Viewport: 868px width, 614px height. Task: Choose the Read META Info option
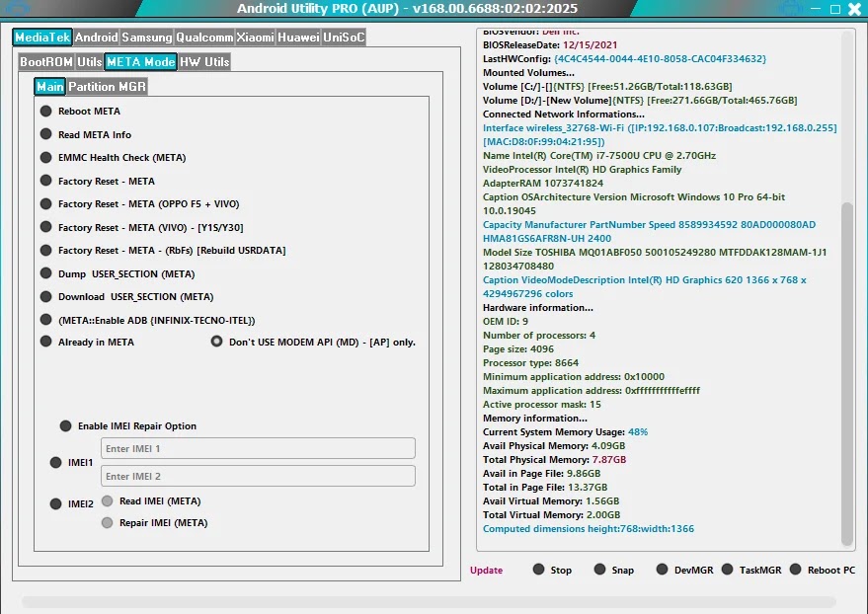pyautogui.click(x=86, y=134)
